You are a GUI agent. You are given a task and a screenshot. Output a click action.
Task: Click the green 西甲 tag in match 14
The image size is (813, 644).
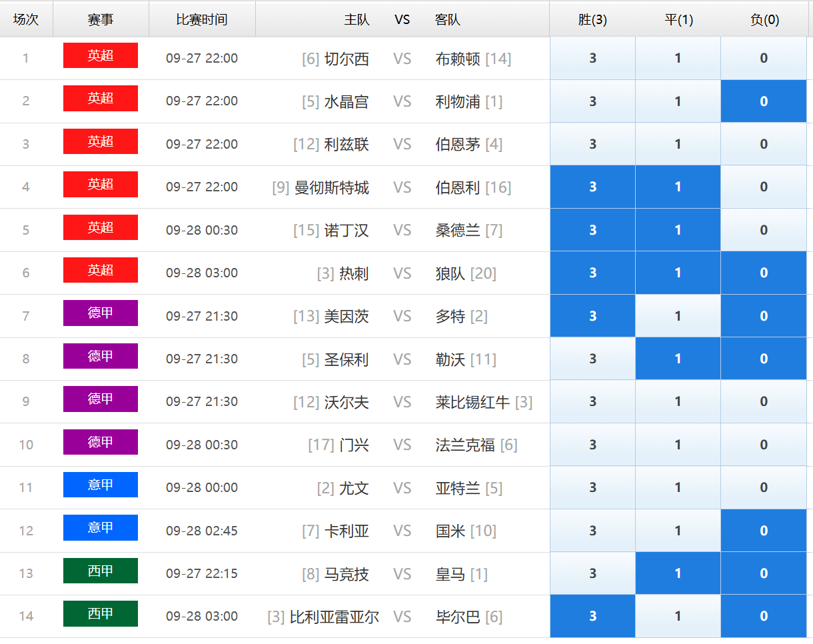(101, 613)
